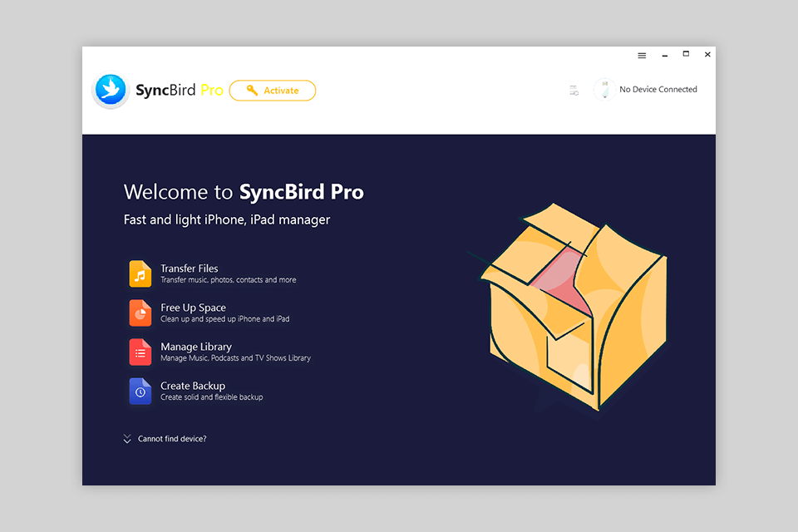Minimize the SyncBird window
The image size is (798, 532).
click(665, 56)
